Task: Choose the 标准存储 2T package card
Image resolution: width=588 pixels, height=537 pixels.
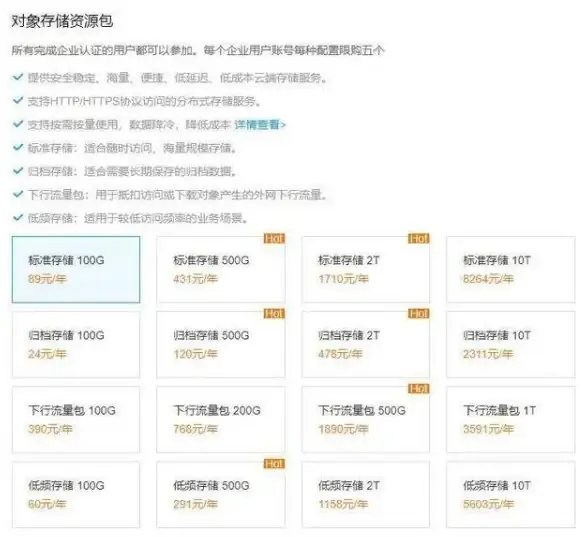Action: (366, 269)
